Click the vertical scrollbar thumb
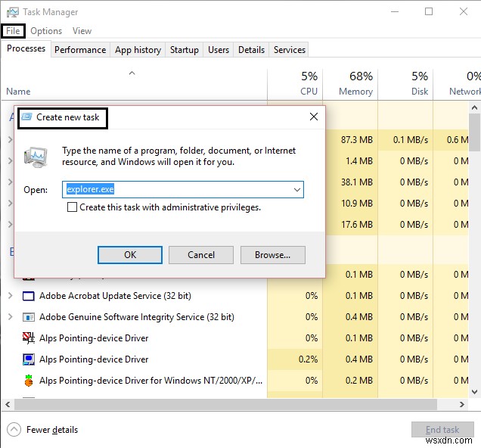Viewport: 481px width, 448px height. (x=474, y=132)
